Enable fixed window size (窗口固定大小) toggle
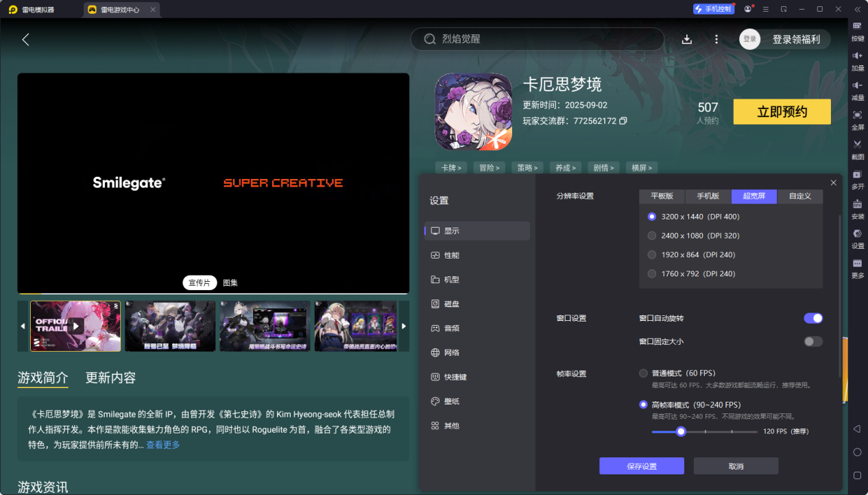Image resolution: width=868 pixels, height=495 pixels. click(812, 341)
